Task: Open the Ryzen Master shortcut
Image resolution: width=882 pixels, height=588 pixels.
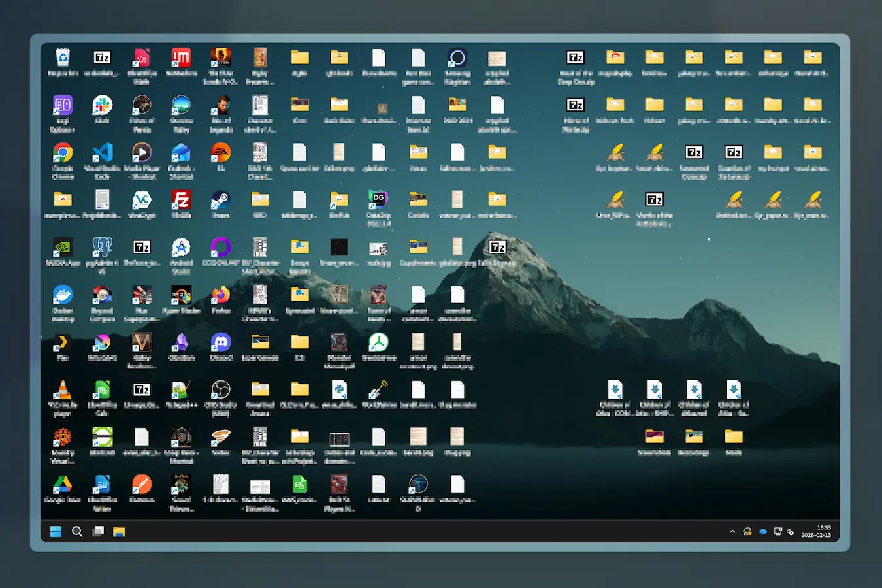Action: [181, 295]
